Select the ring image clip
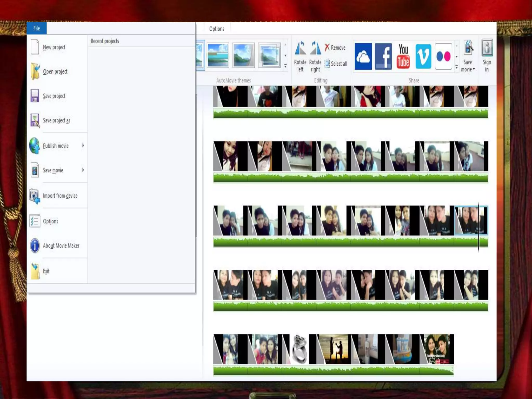 click(x=299, y=349)
